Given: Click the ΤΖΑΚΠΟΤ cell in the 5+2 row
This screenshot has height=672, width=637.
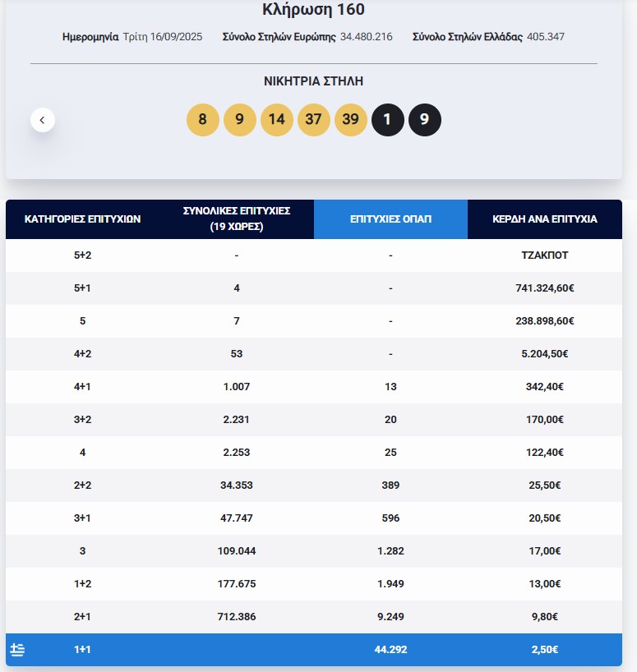Looking at the screenshot, I should point(544,255).
